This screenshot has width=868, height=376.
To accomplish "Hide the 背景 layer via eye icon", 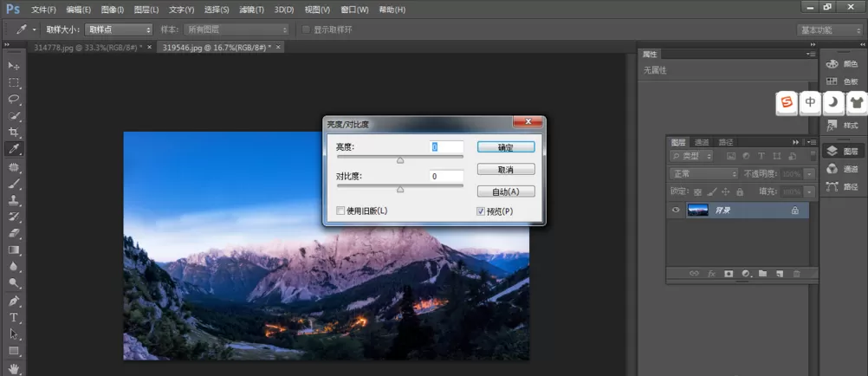I will [676, 211].
